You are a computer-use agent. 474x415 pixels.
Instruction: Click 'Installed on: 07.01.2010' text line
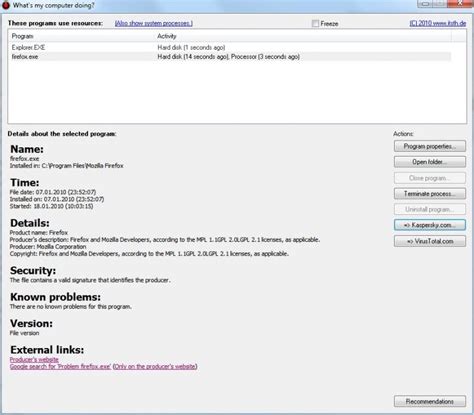pos(57,199)
